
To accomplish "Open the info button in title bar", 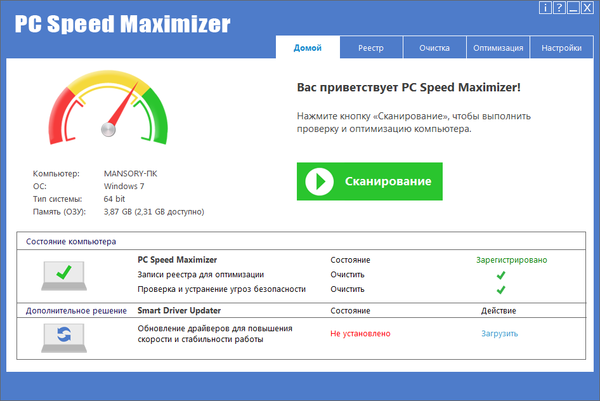I will coord(545,7).
